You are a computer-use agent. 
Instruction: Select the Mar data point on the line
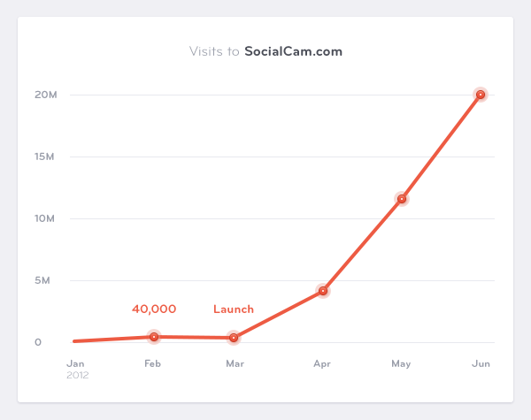click(x=234, y=338)
